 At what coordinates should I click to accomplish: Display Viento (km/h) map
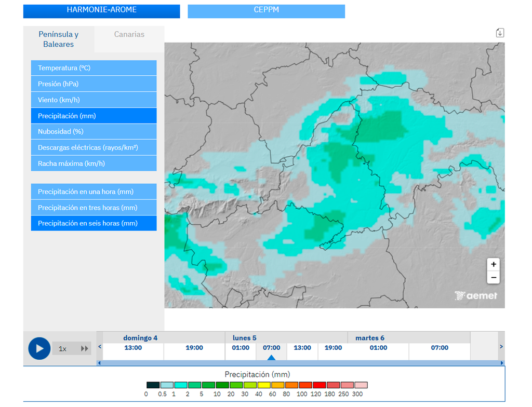[x=94, y=100]
